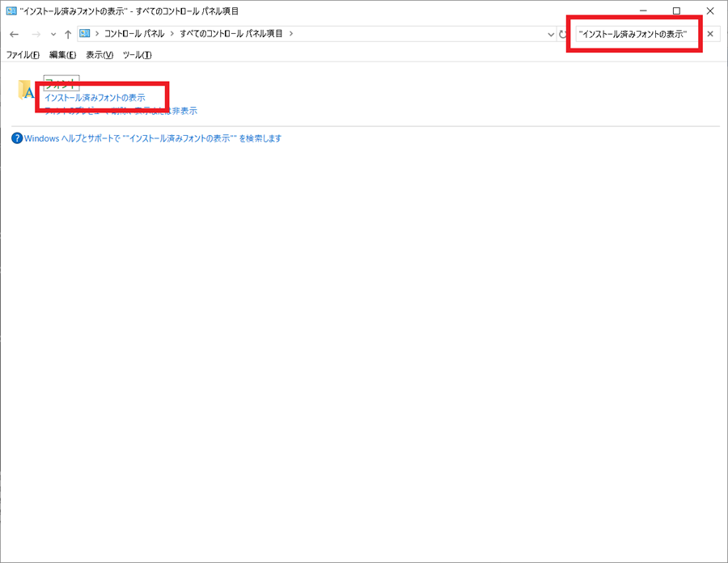The image size is (728, 563).
Task: Clear the search box with the X button
Action: 710,33
